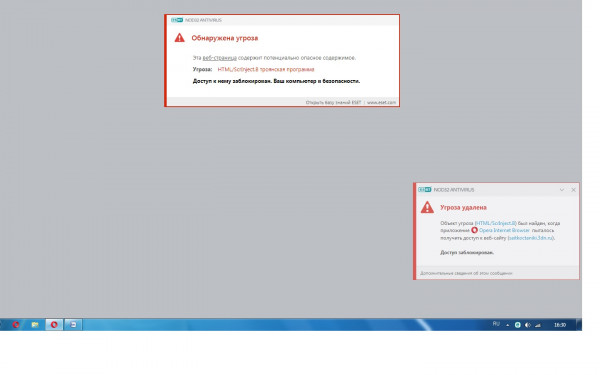Visit www.eset.com link
This screenshot has width=600, height=375.
point(381,102)
